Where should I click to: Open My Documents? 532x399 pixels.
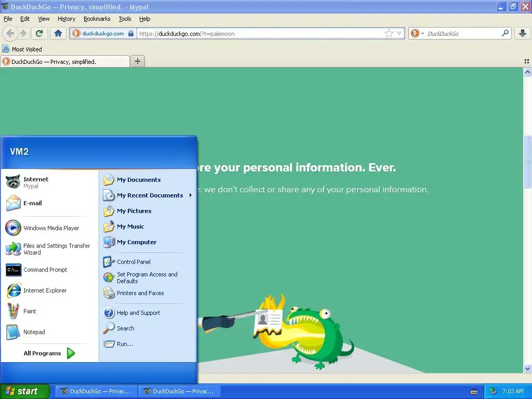pos(148,179)
